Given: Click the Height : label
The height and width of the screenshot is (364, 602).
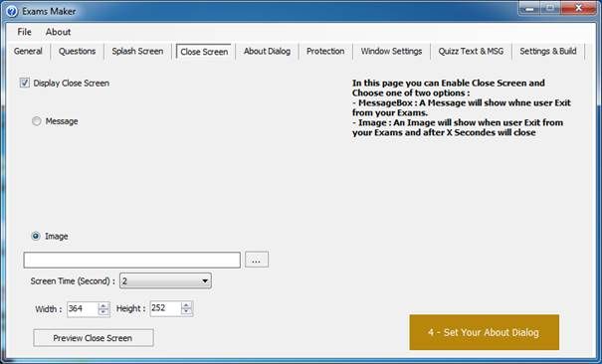Looking at the screenshot, I should pos(131,308).
